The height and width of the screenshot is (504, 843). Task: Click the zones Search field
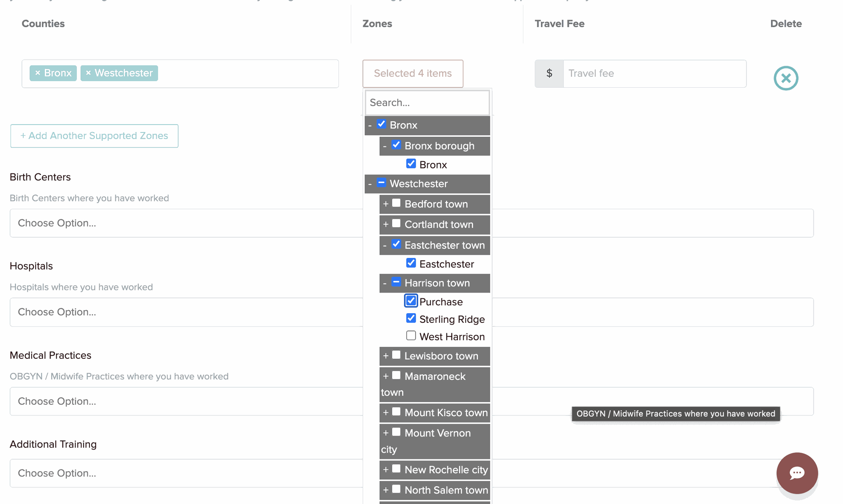tap(427, 103)
